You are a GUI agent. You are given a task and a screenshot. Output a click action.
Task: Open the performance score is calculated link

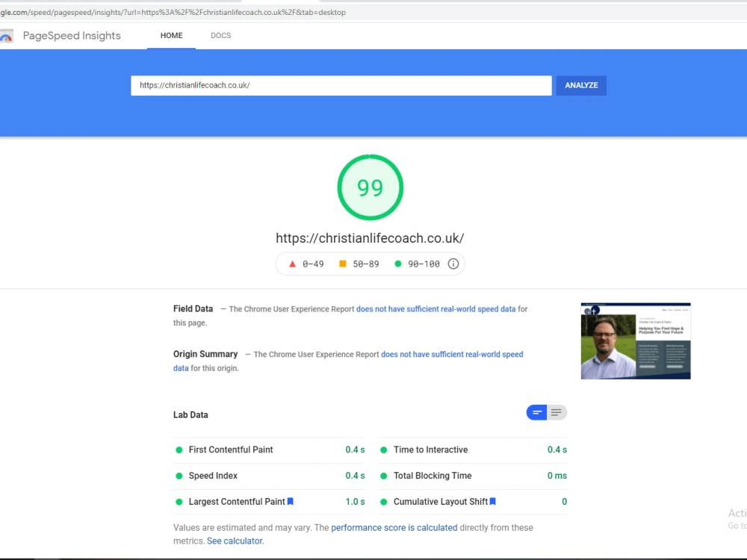coord(394,528)
